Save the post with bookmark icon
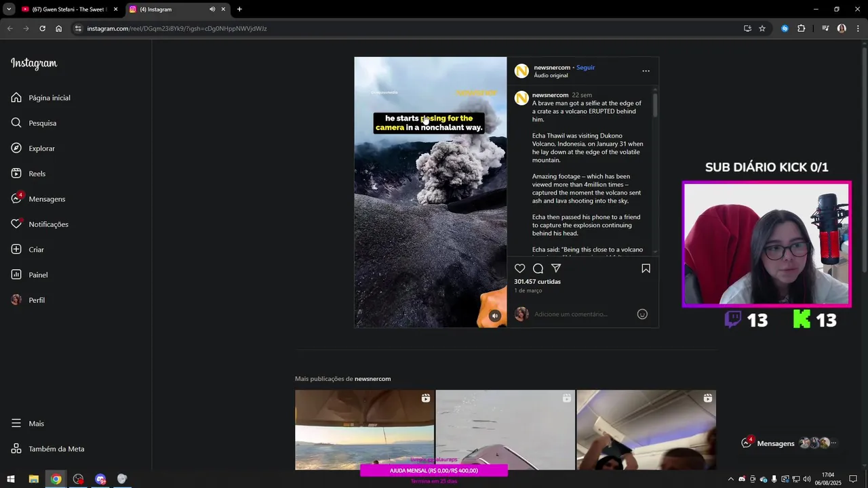The image size is (868, 488). tap(646, 268)
